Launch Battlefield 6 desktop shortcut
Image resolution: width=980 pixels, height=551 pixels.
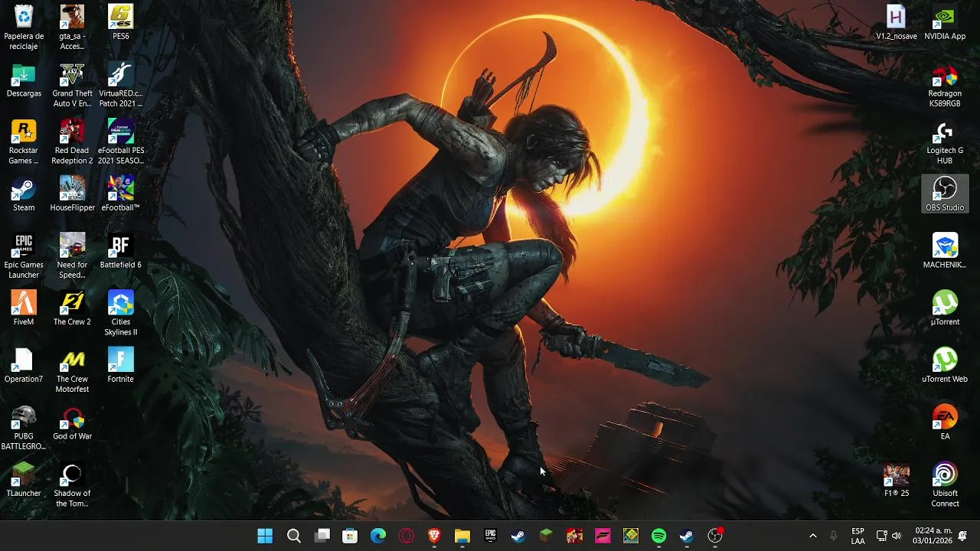tap(121, 252)
